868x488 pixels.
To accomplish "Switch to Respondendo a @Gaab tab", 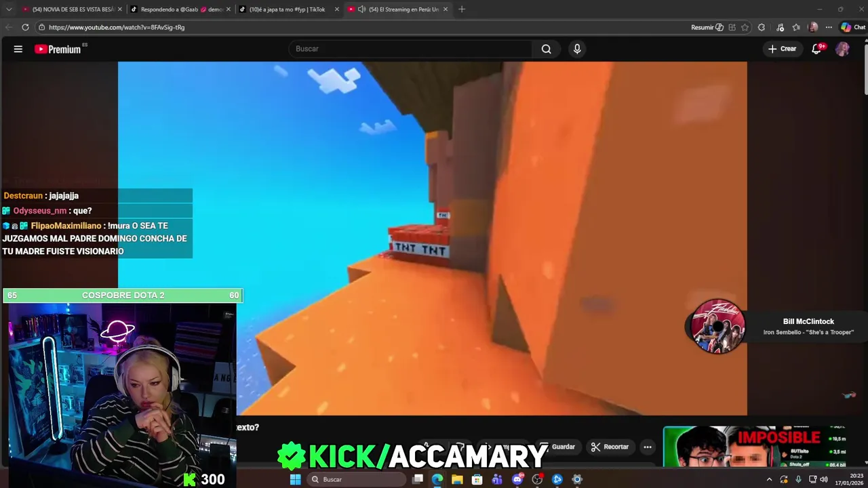I will coord(179,9).
